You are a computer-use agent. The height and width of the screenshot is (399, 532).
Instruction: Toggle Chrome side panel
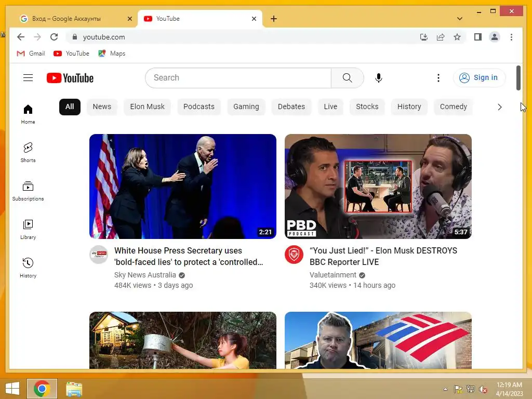[478, 37]
